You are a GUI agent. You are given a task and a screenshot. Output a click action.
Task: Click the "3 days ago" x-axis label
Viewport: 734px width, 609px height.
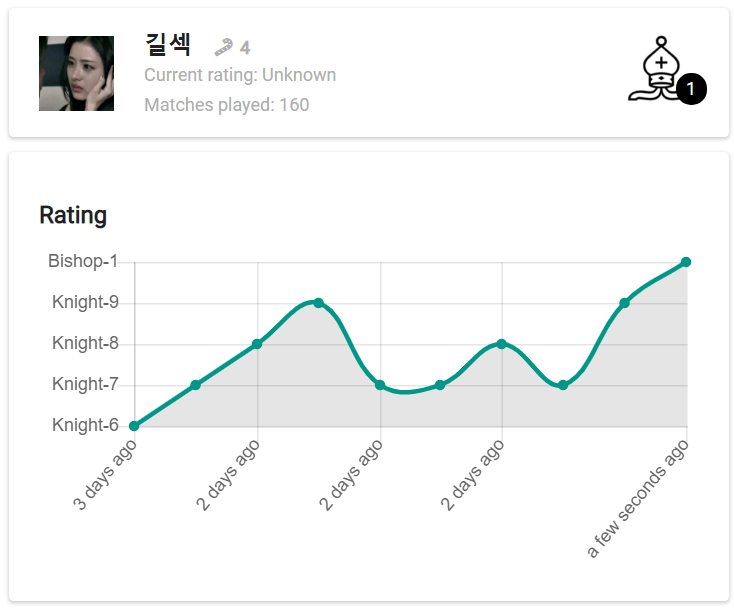106,474
